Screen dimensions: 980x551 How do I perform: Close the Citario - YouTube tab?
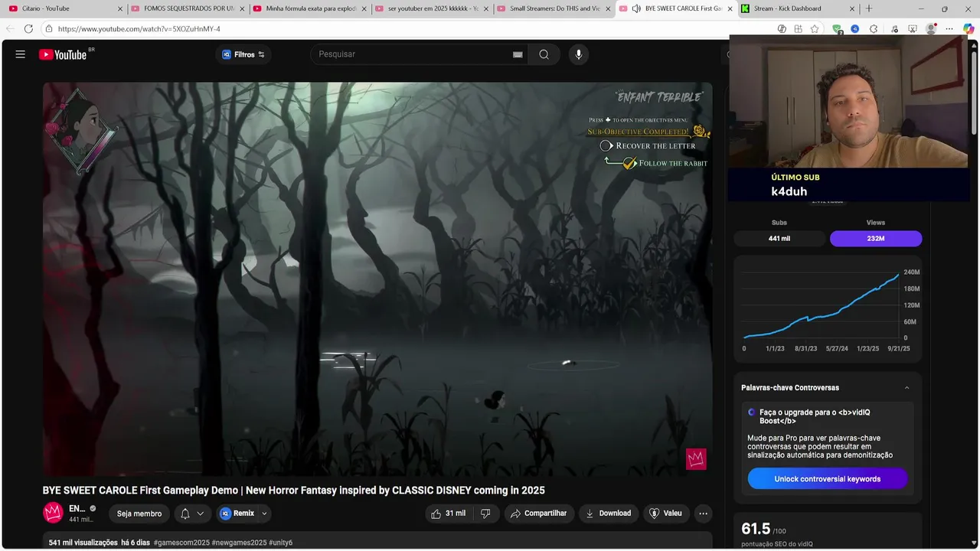click(x=119, y=8)
